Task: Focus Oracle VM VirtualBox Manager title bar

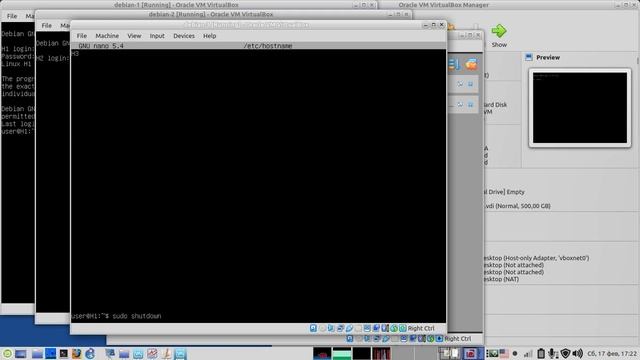Action: click(443, 5)
